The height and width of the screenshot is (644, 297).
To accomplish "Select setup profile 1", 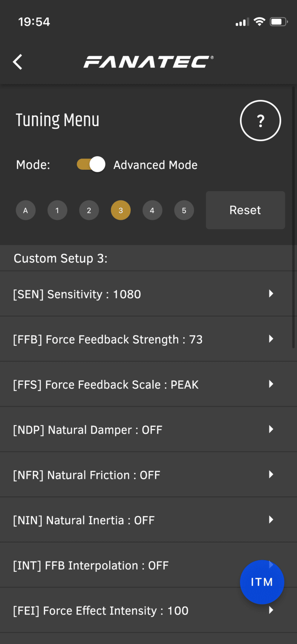I will (x=57, y=210).
